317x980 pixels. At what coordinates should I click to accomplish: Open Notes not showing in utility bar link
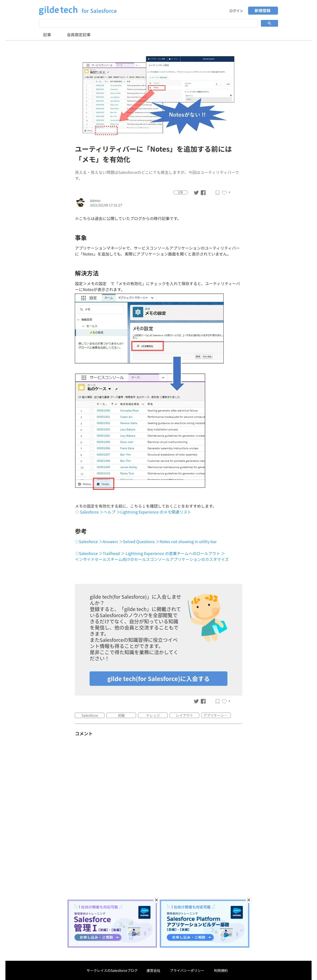[146, 541]
